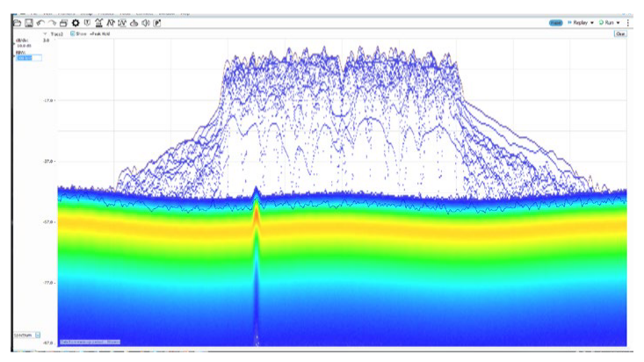Undo the last action via toolbar arrow
This screenshot has width=644, height=362.
[41, 22]
